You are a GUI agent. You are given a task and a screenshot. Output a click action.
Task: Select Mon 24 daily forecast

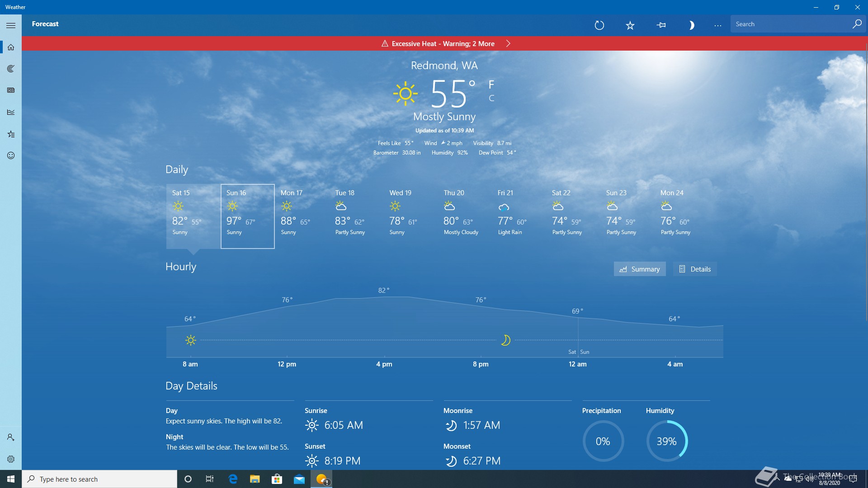[x=681, y=216]
